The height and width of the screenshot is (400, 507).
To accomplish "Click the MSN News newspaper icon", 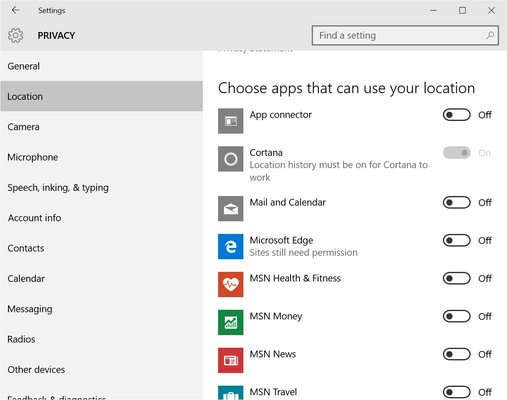I will tap(231, 360).
